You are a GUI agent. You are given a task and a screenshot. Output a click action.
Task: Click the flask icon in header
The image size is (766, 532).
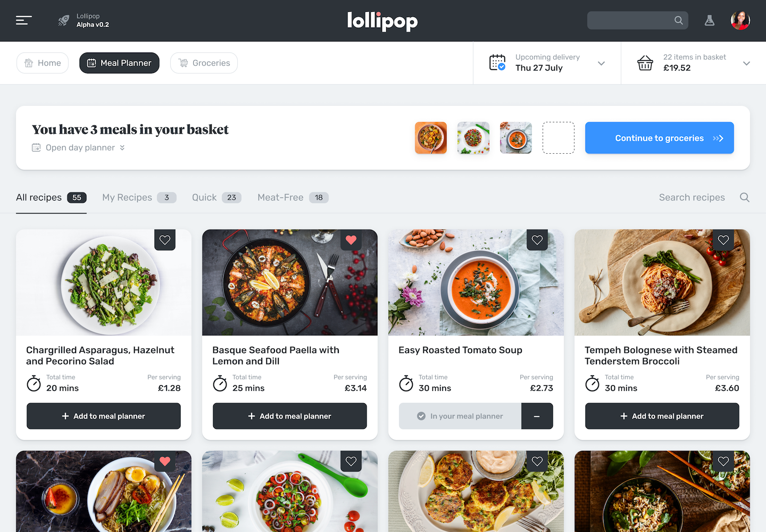710,20
